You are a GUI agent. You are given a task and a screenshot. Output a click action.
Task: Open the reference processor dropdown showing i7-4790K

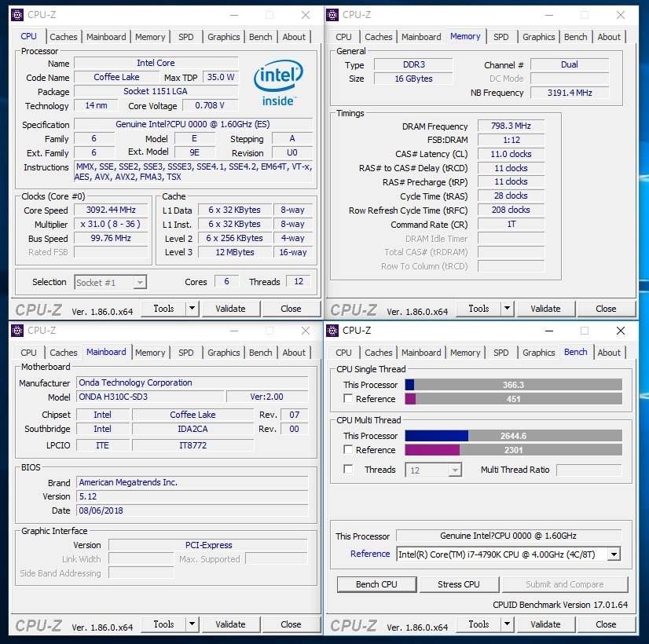[612, 554]
